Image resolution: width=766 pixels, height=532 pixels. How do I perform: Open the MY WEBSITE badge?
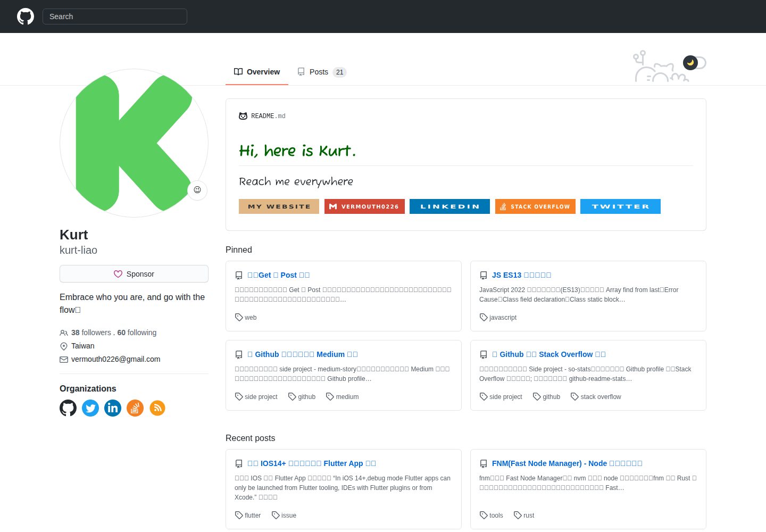279,206
